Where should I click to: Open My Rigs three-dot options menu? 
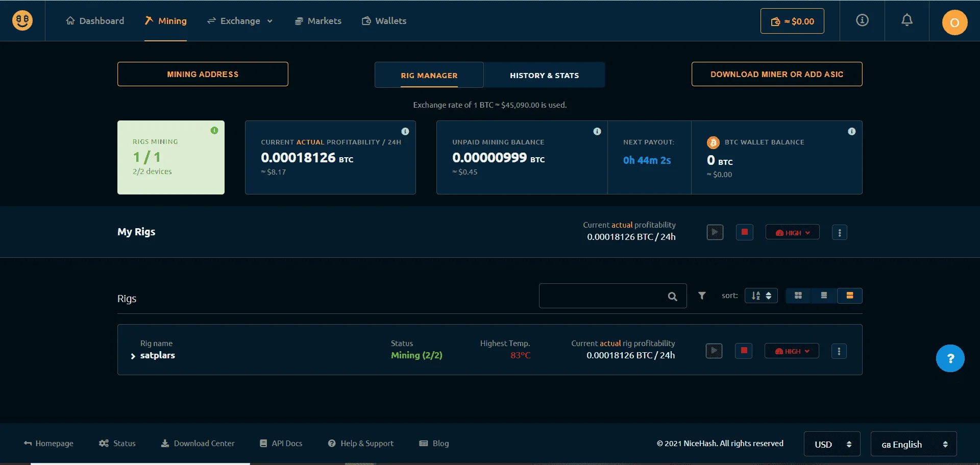click(840, 232)
